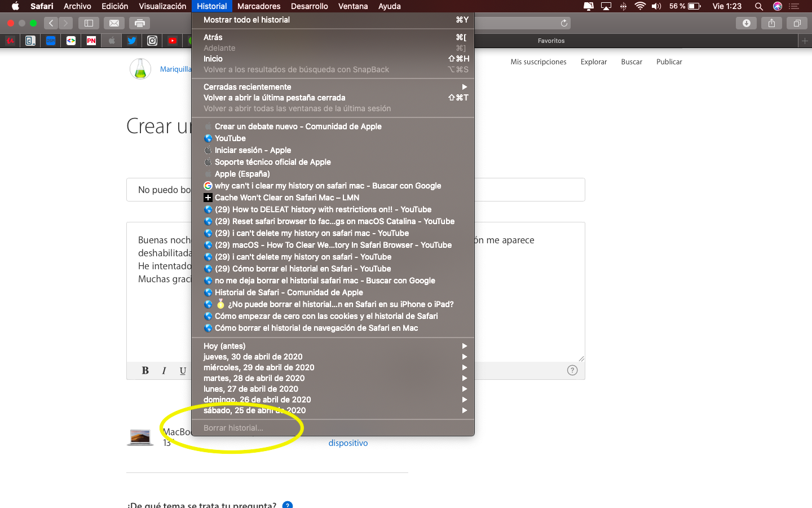
Task: Open history entry Cache Won't Clear on Safari Mac
Action: (333, 198)
